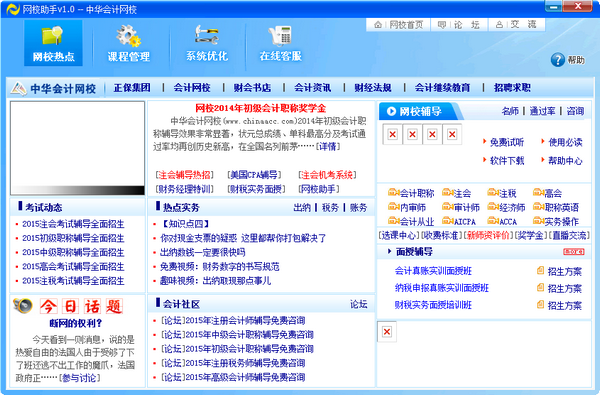This screenshot has width=600, height=395.
Task: Click broken image below 面授辅导 list
Action: [x=387, y=331]
